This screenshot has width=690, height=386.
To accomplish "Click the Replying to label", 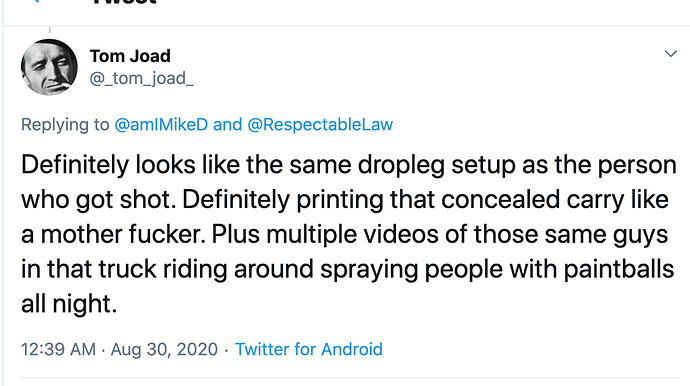I will click(x=65, y=125).
